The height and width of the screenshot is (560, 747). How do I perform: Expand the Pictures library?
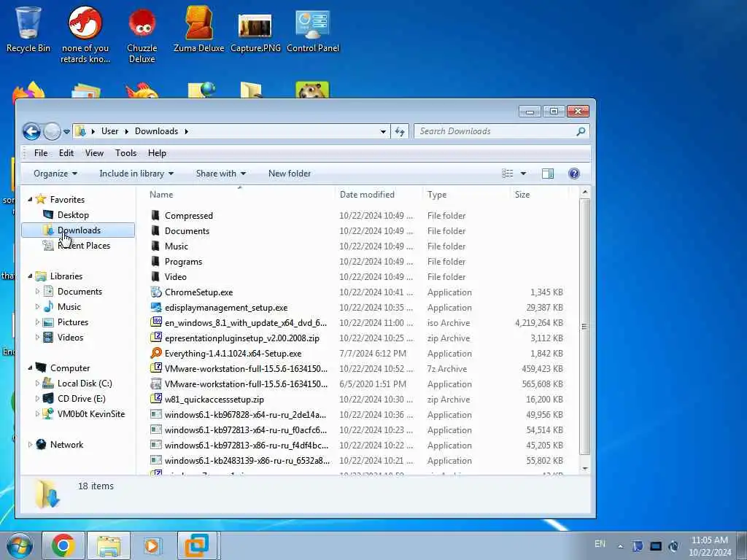coord(38,322)
